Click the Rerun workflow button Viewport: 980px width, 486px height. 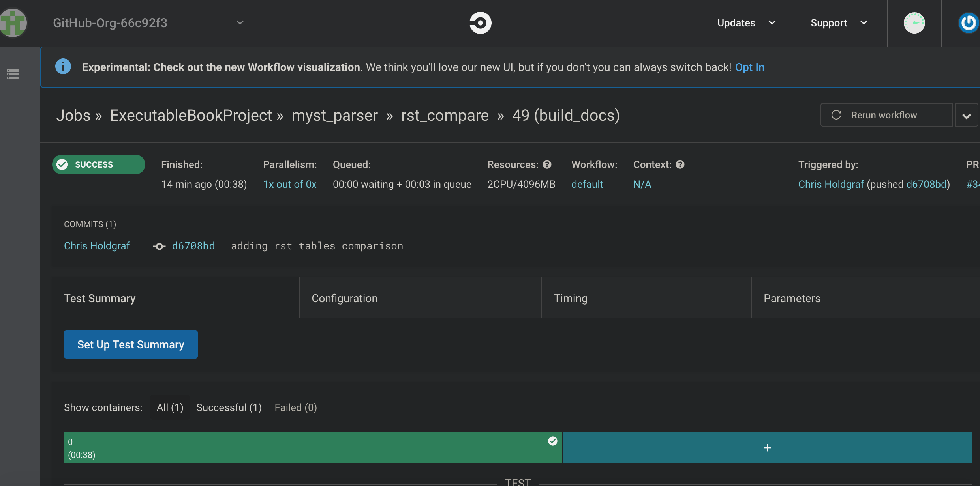886,115
